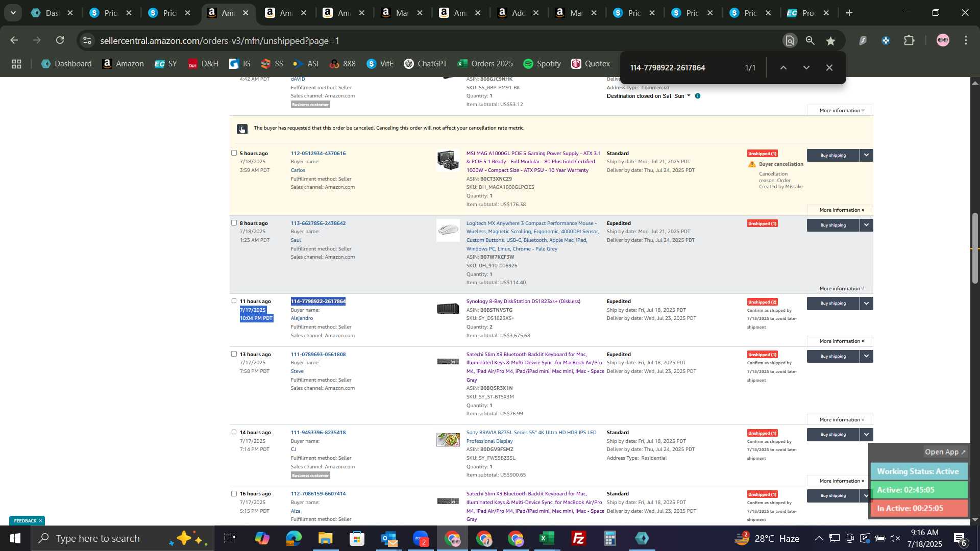Click the MSI power supply product thumbnail

click(x=448, y=160)
